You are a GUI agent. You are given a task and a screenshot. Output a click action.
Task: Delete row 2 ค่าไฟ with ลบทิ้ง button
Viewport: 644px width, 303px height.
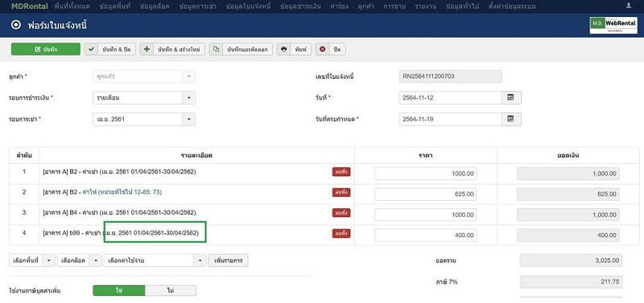tap(341, 192)
